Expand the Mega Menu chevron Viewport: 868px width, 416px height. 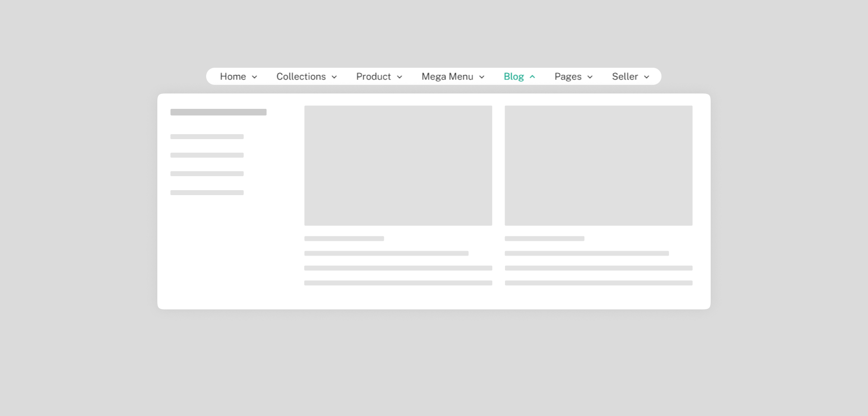click(x=481, y=77)
